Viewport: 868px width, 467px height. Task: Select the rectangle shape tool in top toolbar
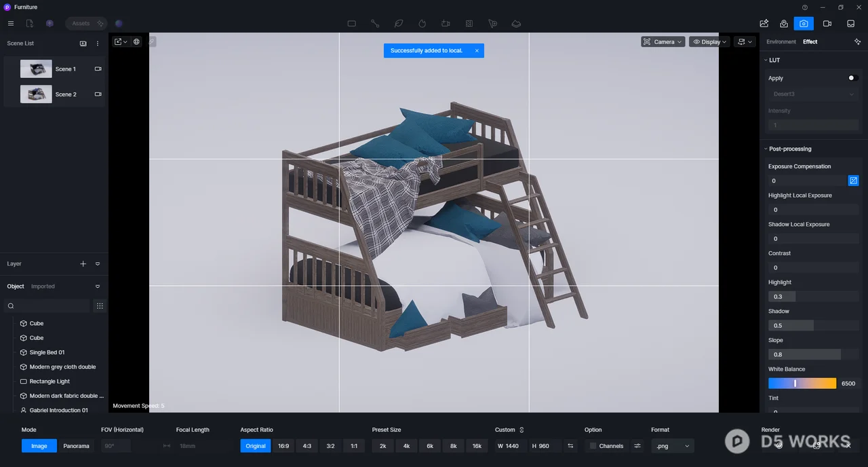351,23
